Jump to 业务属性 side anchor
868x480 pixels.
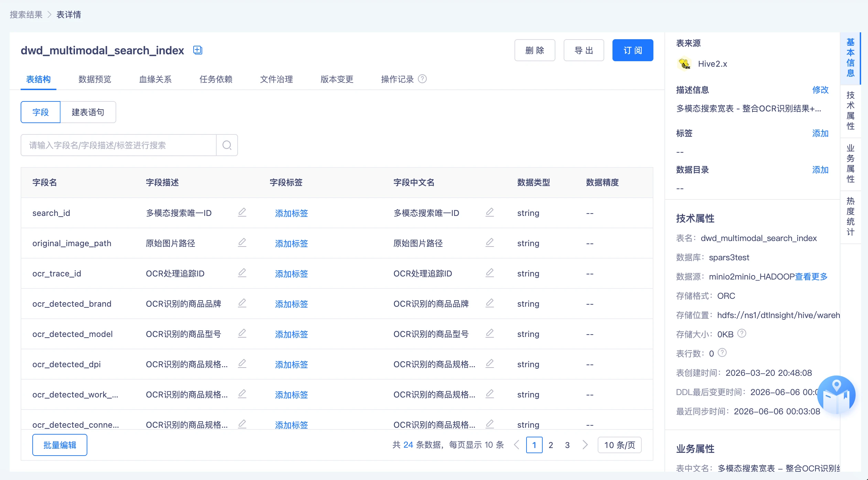click(850, 164)
